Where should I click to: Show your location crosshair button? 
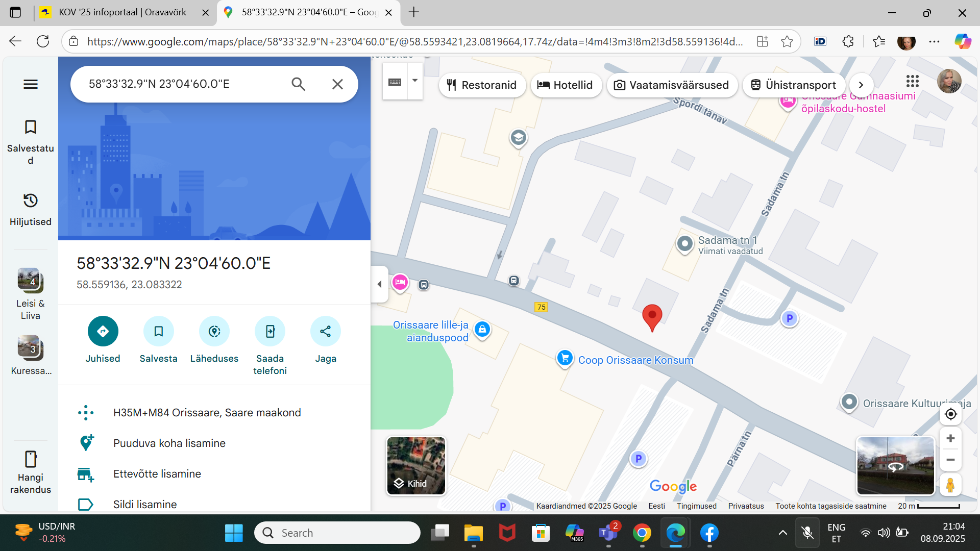pyautogui.click(x=950, y=414)
